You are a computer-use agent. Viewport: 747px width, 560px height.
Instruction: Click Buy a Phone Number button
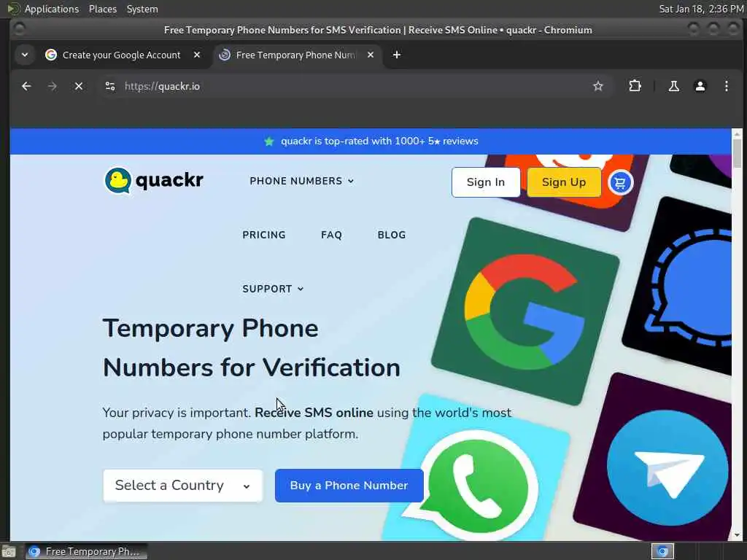pos(349,485)
